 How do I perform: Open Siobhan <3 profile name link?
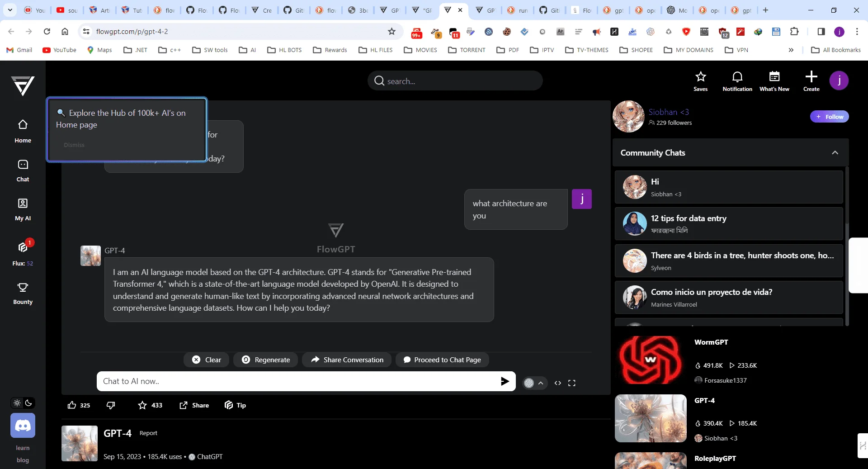click(x=669, y=112)
